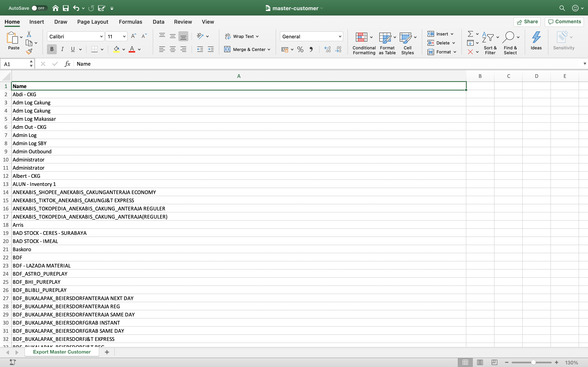Expand the Insert dropdown arrow
The width and height of the screenshot is (588, 367).
coord(452,34)
